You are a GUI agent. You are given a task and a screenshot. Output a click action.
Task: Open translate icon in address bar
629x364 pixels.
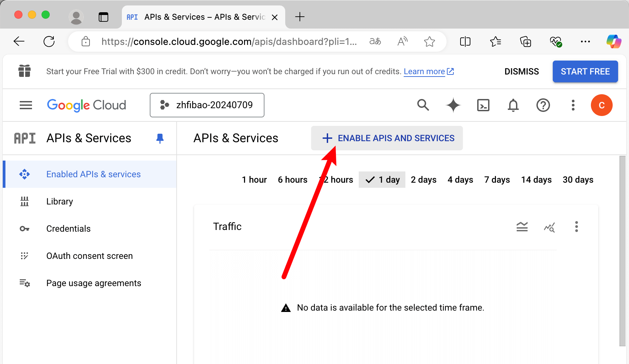[x=375, y=42]
